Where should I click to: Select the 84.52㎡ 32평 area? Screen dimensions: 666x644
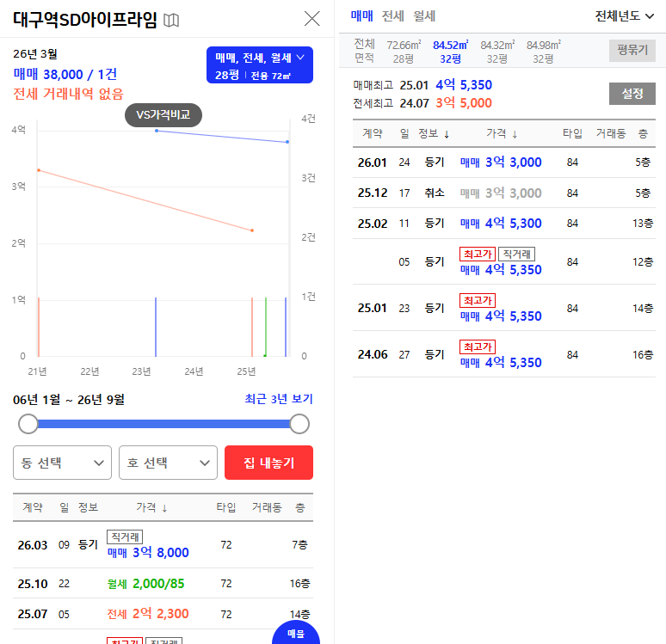tap(450, 52)
